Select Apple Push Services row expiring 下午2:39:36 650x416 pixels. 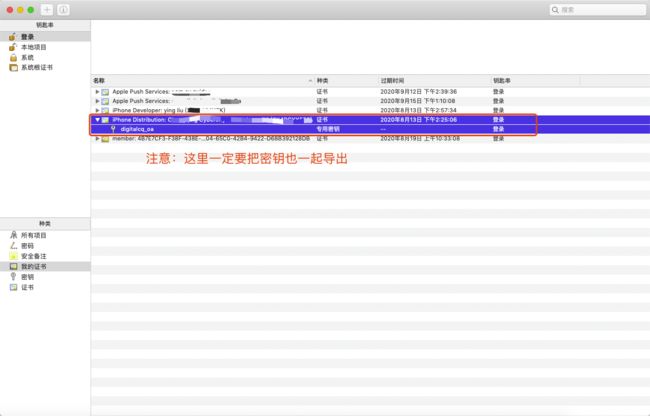click(371, 92)
